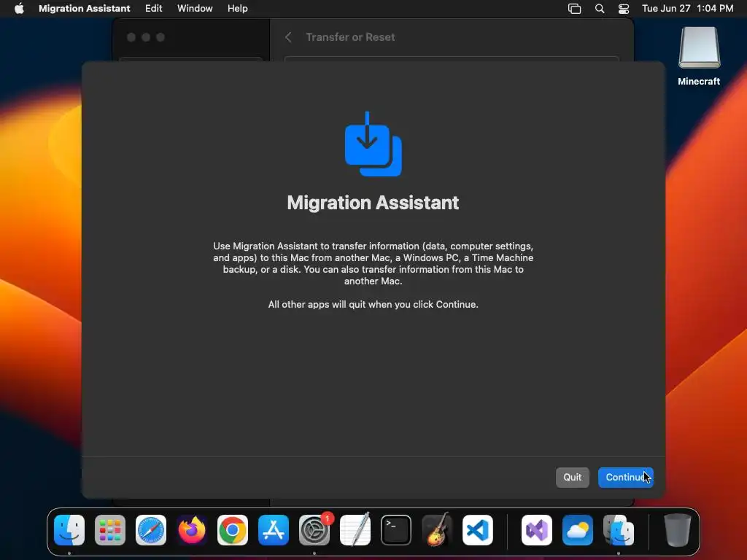Screen dimensions: 747x560
Task: Open Trash from the Dock
Action: coord(678,530)
